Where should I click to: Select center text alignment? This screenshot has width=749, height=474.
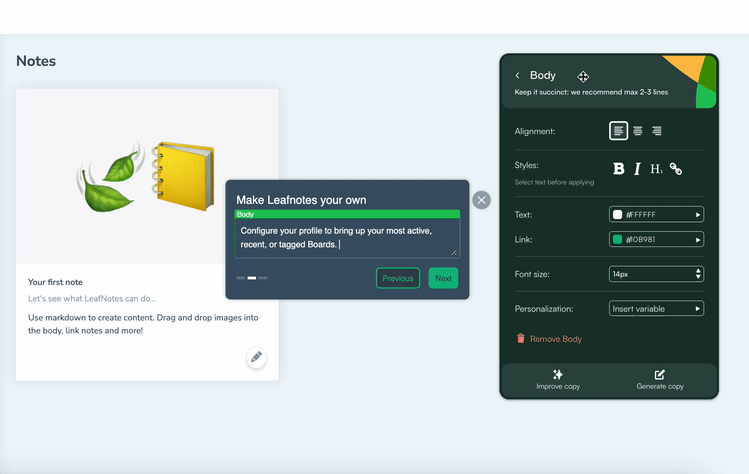[x=638, y=130]
